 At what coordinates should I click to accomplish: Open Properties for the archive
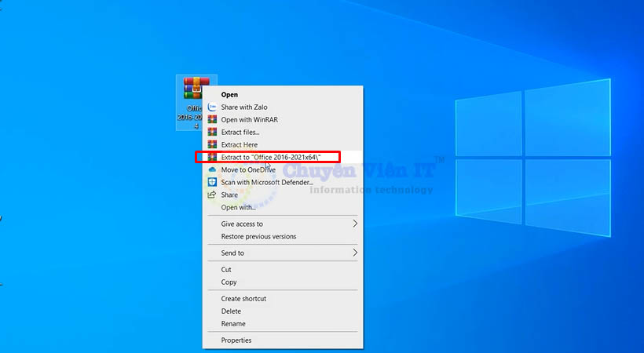(x=236, y=340)
